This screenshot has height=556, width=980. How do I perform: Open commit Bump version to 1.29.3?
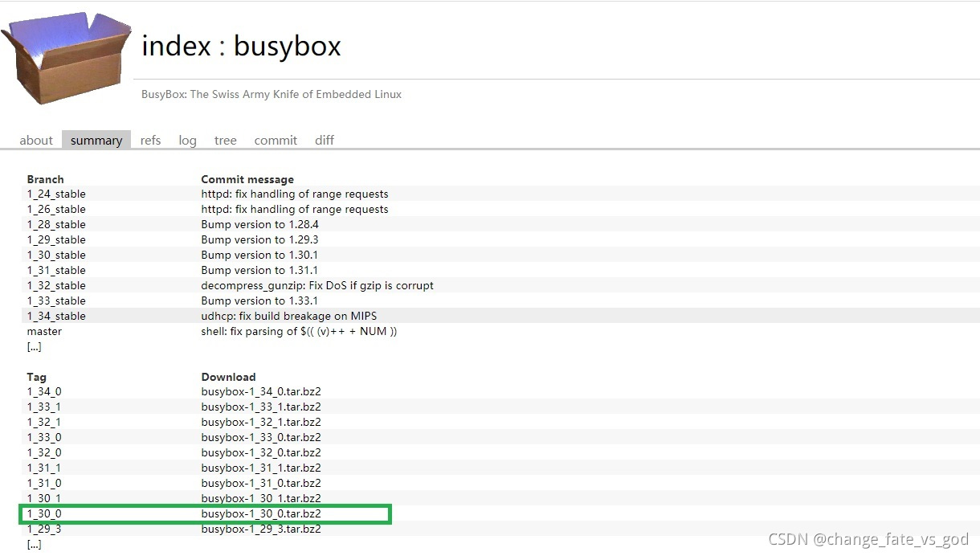[259, 239]
